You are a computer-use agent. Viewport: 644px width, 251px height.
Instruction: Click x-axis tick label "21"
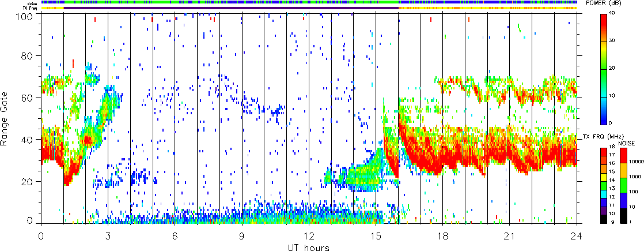510,236
